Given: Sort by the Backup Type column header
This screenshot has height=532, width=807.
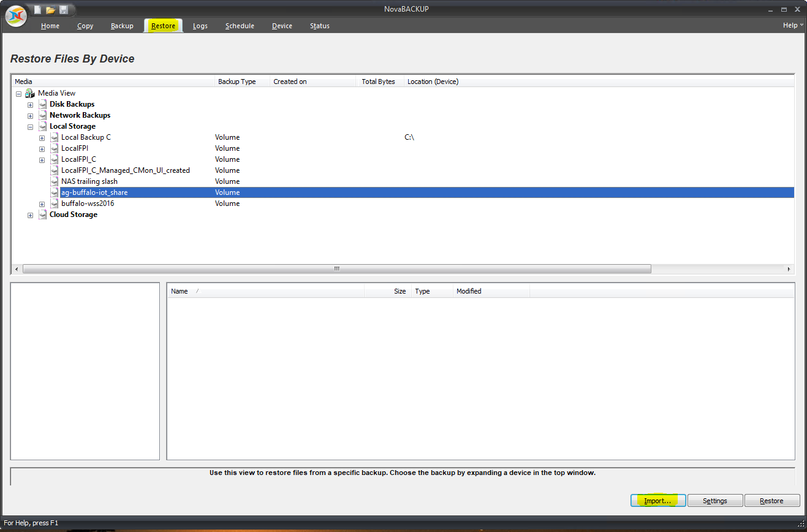Looking at the screenshot, I should [x=243, y=82].
